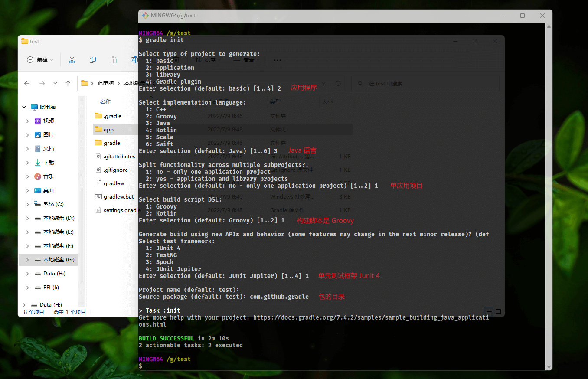Open 系统 (C:) drive in the tree

tap(53, 204)
